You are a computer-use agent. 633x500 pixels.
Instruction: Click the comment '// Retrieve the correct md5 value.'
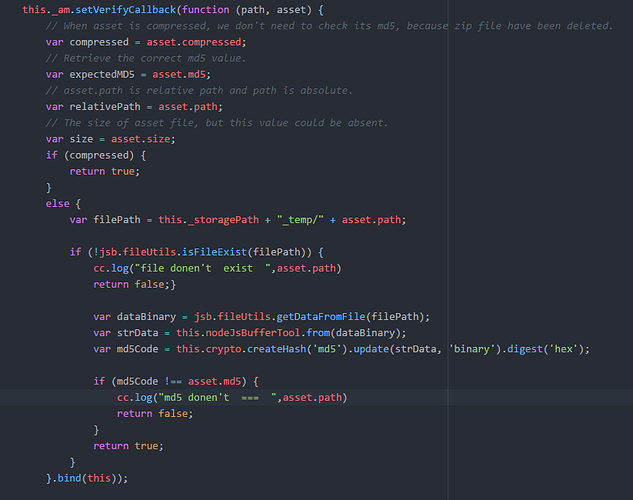pyautogui.click(x=145, y=58)
